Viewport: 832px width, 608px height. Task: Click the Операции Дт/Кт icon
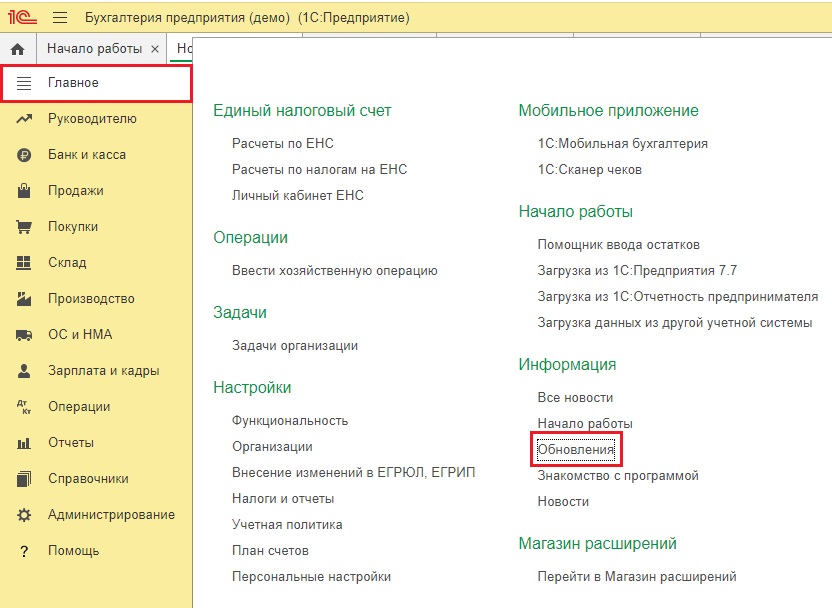(x=24, y=407)
